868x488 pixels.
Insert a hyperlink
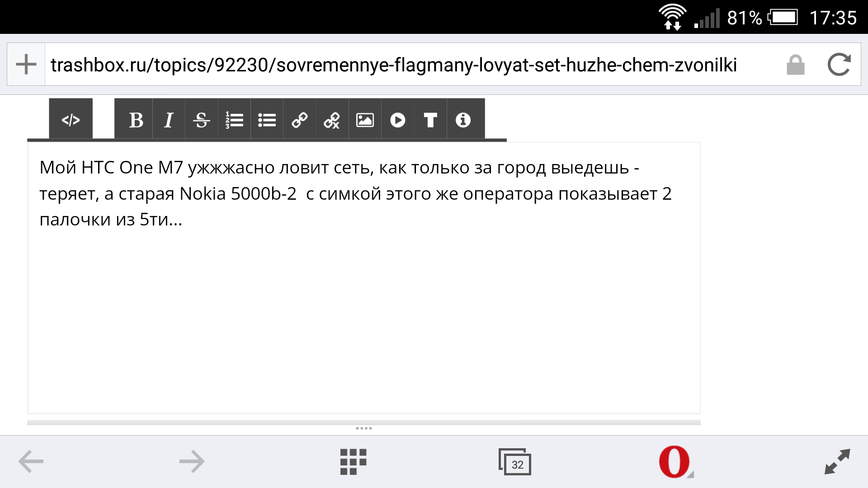300,120
